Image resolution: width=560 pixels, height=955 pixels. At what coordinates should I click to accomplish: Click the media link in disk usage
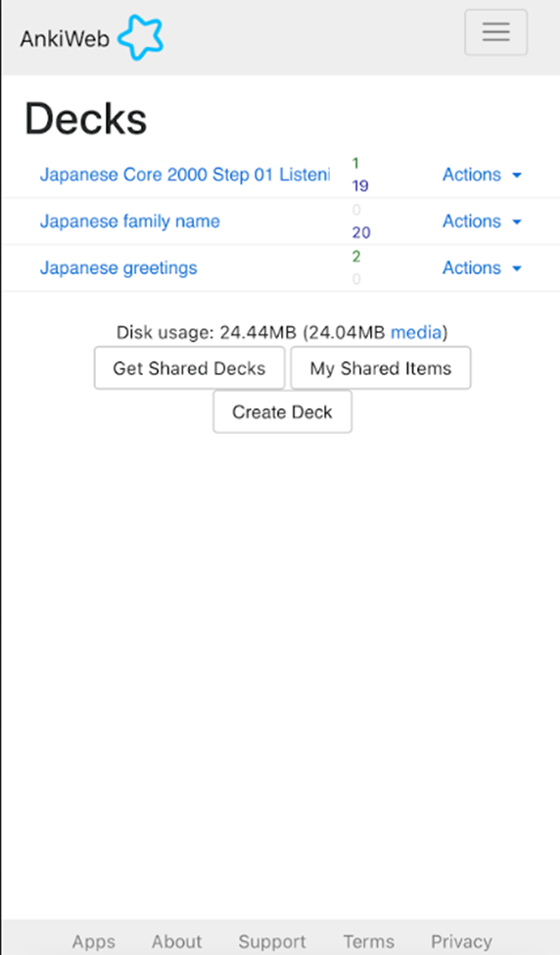(416, 332)
